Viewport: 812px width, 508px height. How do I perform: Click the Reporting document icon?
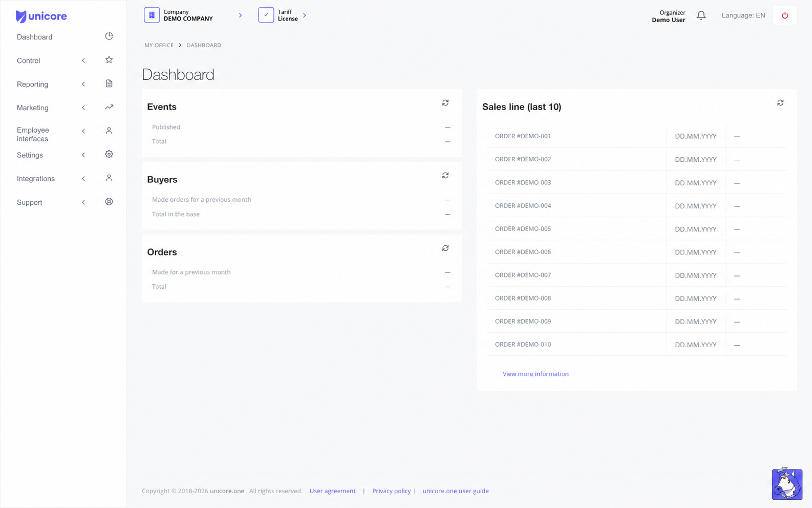click(109, 83)
